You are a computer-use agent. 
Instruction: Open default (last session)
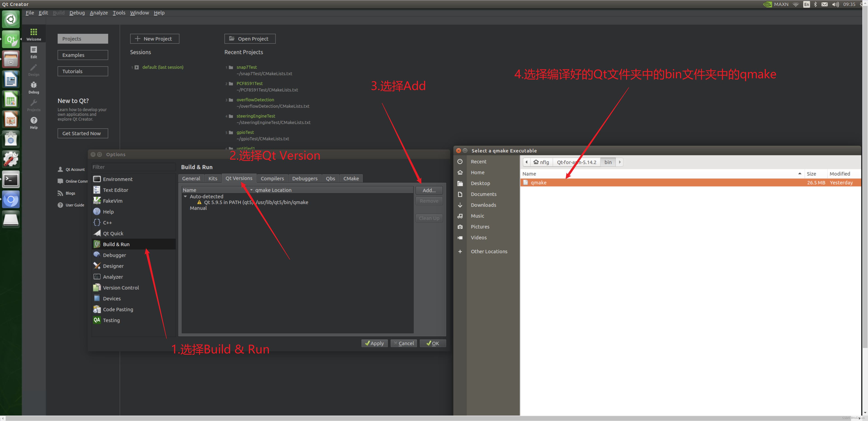coord(163,67)
